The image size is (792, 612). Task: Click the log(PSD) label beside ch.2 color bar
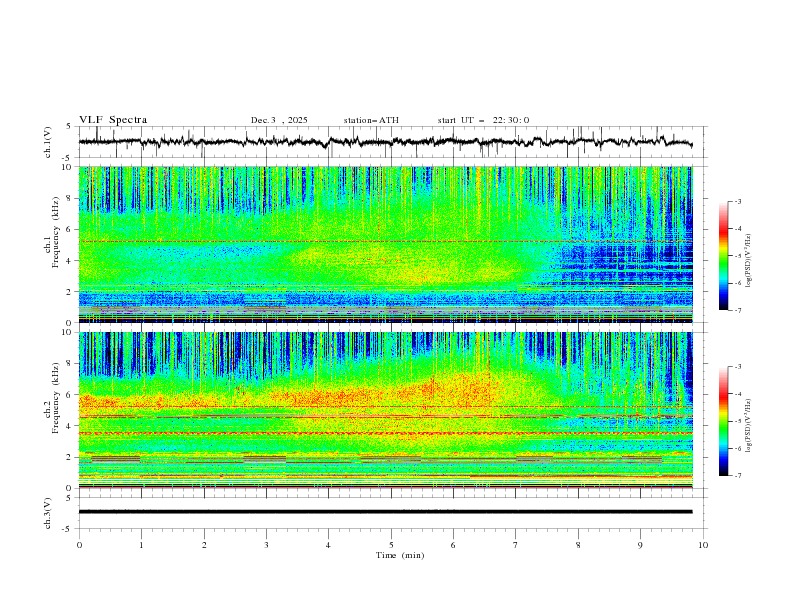(748, 425)
